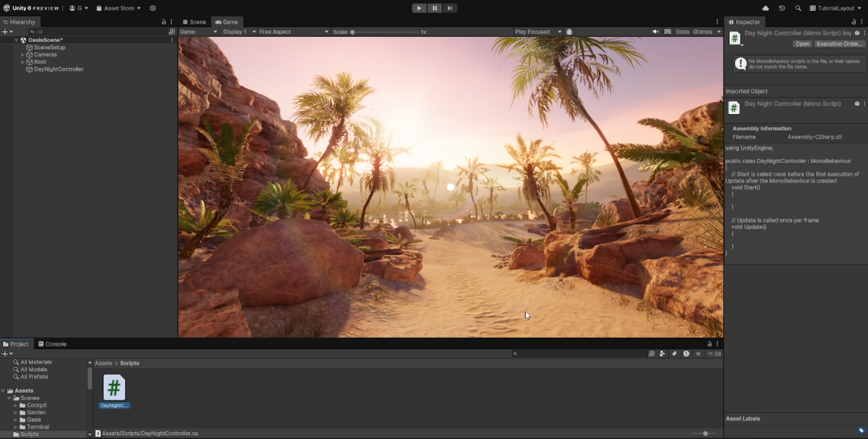The height and width of the screenshot is (439, 868).
Task: Toggle the Inspector panel lock icon
Action: click(854, 22)
